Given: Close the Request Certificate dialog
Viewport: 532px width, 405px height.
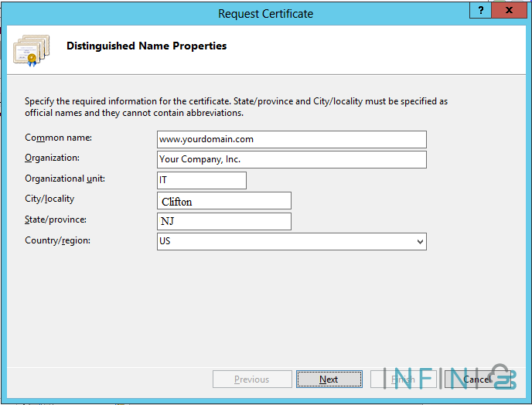Looking at the screenshot, I should pos(509,11).
